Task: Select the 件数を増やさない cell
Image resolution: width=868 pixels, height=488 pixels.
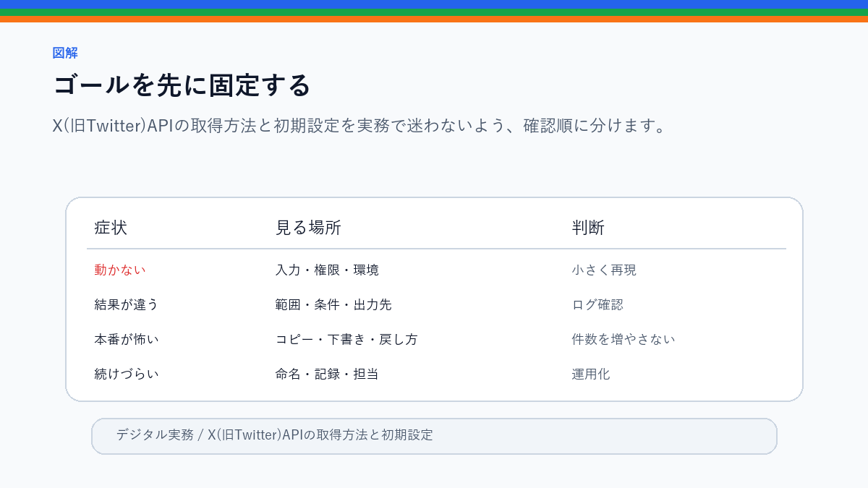Action: pos(624,339)
